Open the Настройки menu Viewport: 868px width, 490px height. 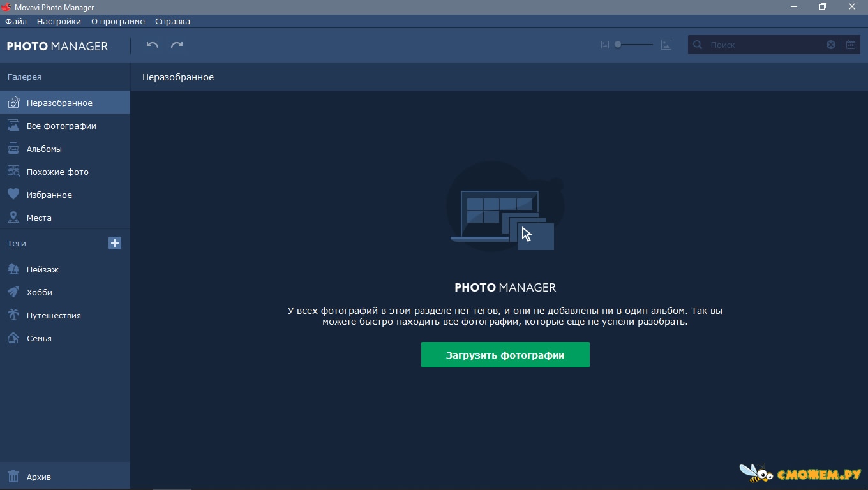click(59, 21)
